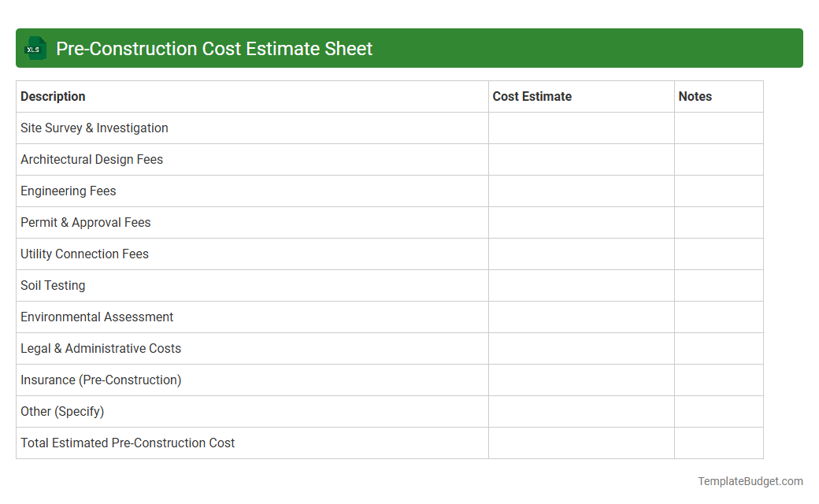Select the Notes column header

pyautogui.click(x=695, y=96)
